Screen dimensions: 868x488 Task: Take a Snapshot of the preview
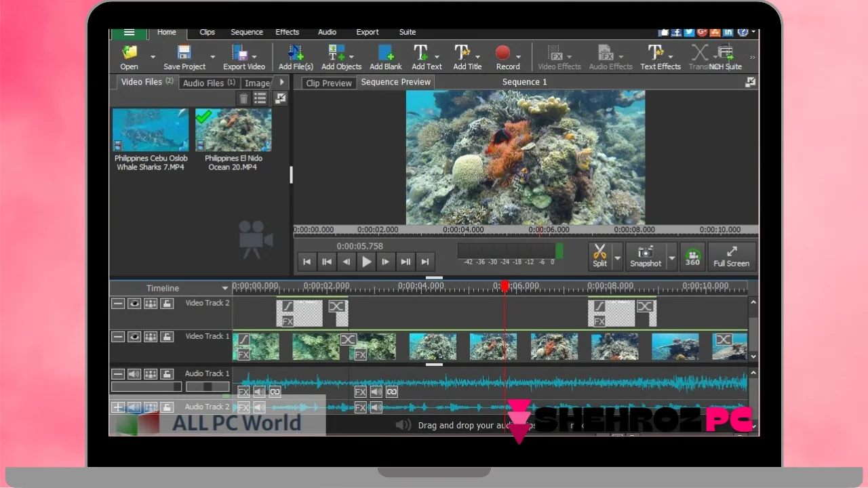click(646, 257)
